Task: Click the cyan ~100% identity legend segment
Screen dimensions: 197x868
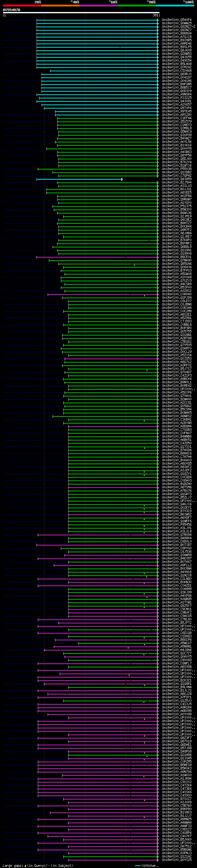Action: coord(175,6)
